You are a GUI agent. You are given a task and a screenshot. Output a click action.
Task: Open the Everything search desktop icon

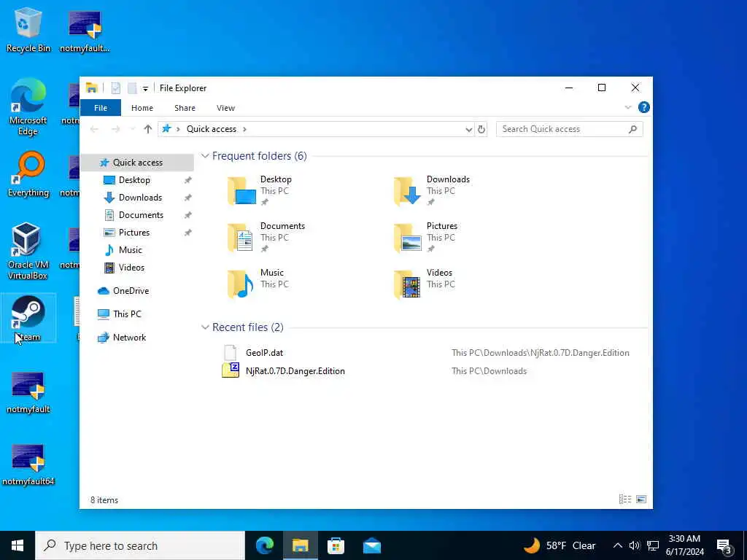pyautogui.click(x=28, y=175)
